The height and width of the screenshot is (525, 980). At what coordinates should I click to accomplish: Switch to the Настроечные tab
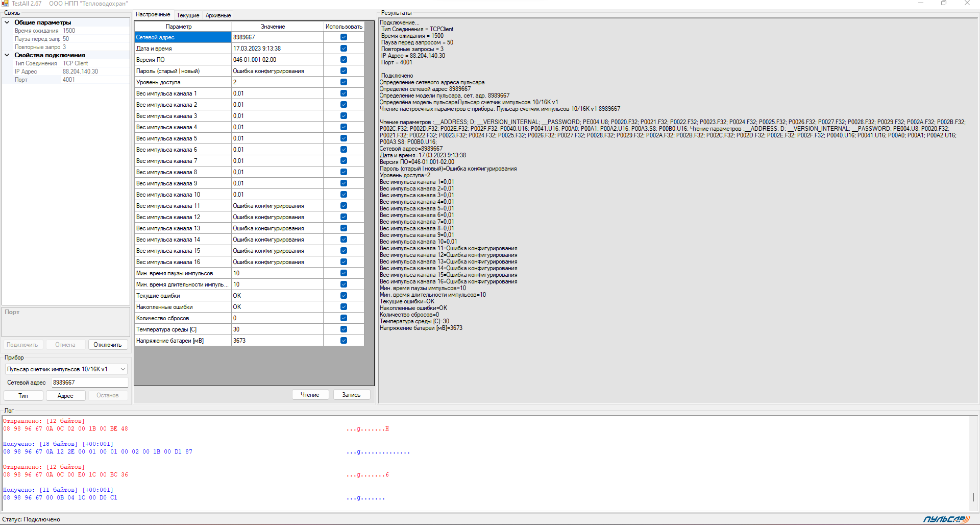[x=153, y=15]
